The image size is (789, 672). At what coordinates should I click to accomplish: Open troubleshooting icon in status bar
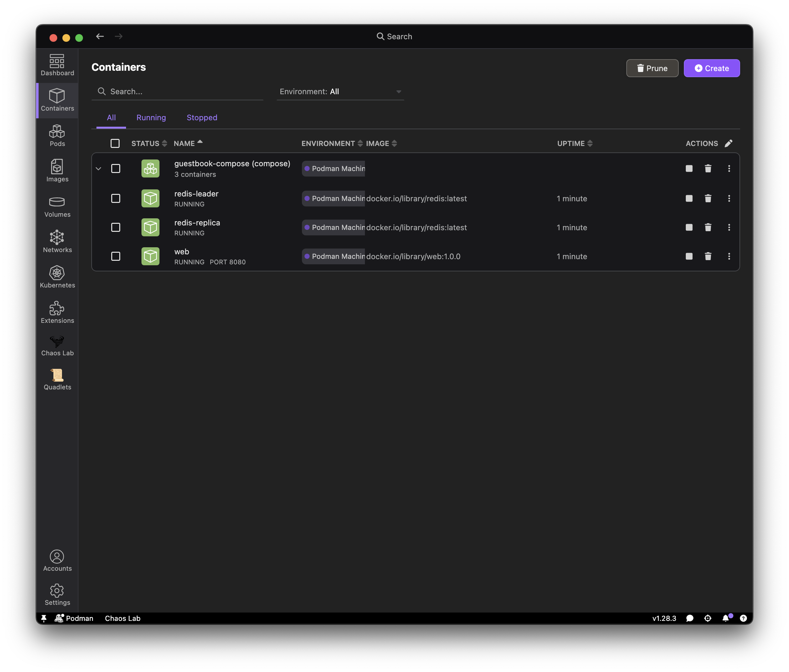tap(708, 618)
